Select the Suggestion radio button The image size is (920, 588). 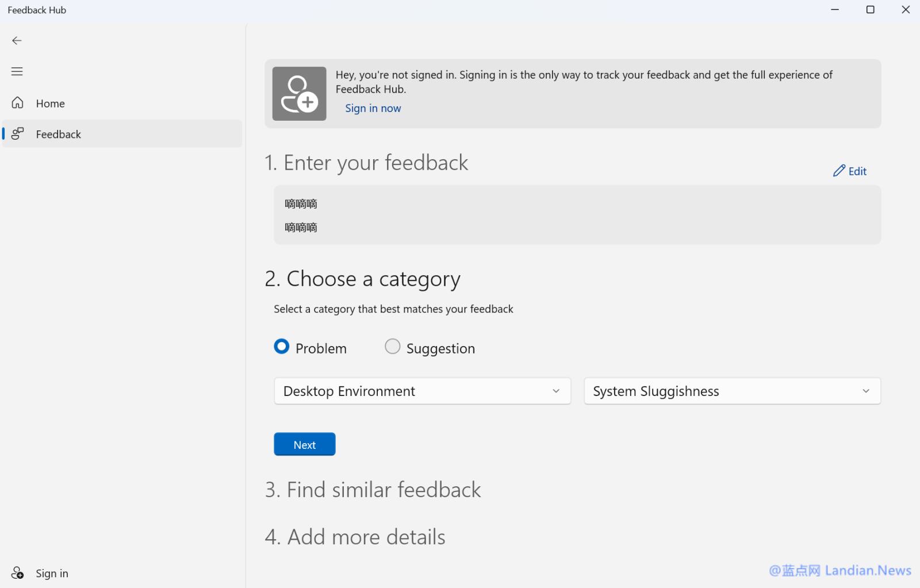coord(393,347)
